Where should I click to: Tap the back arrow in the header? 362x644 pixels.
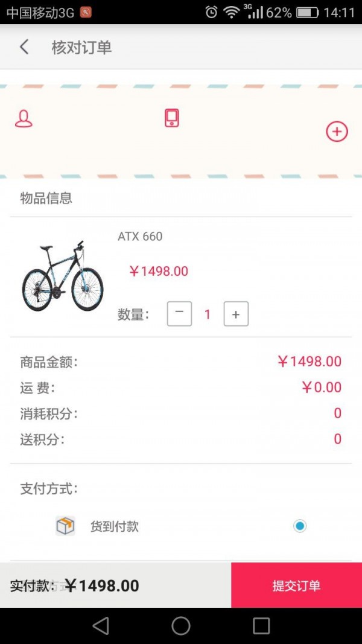[x=24, y=47]
